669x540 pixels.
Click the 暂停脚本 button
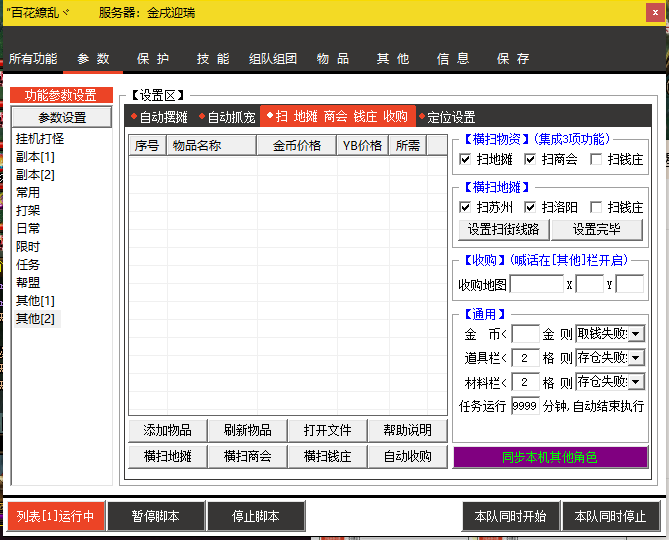click(x=156, y=516)
